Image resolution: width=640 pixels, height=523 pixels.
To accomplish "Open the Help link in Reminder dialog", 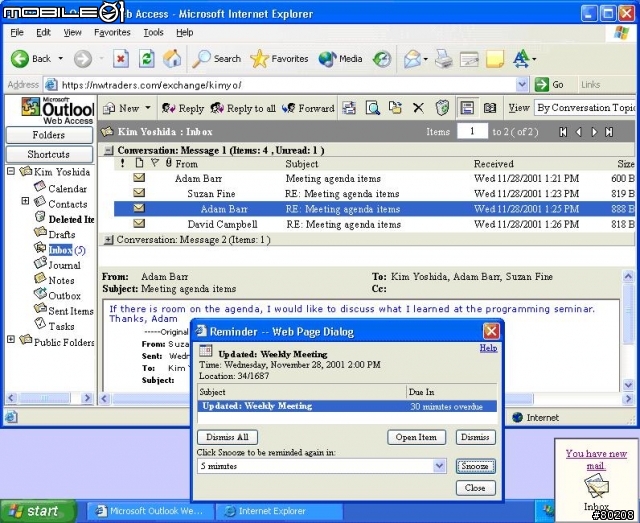I will (488, 348).
